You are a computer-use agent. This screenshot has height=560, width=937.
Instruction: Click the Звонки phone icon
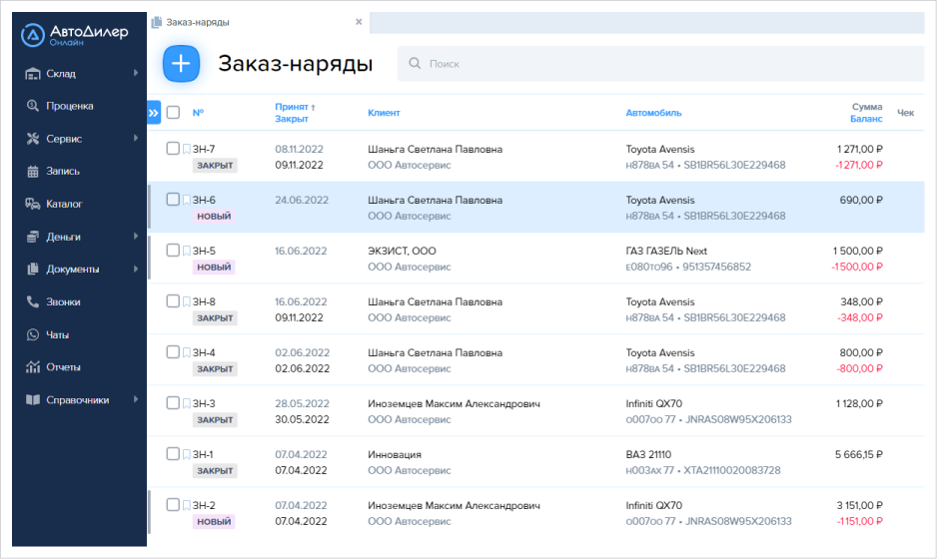coord(33,301)
